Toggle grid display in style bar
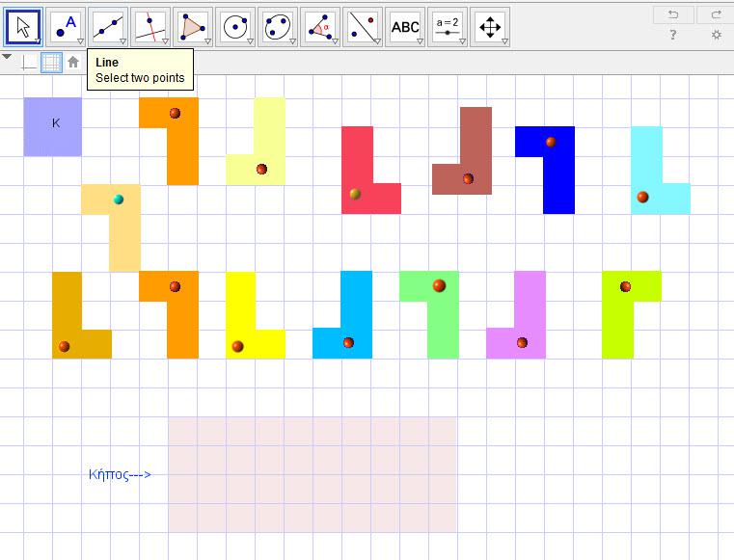734x560 pixels. pyautogui.click(x=51, y=63)
